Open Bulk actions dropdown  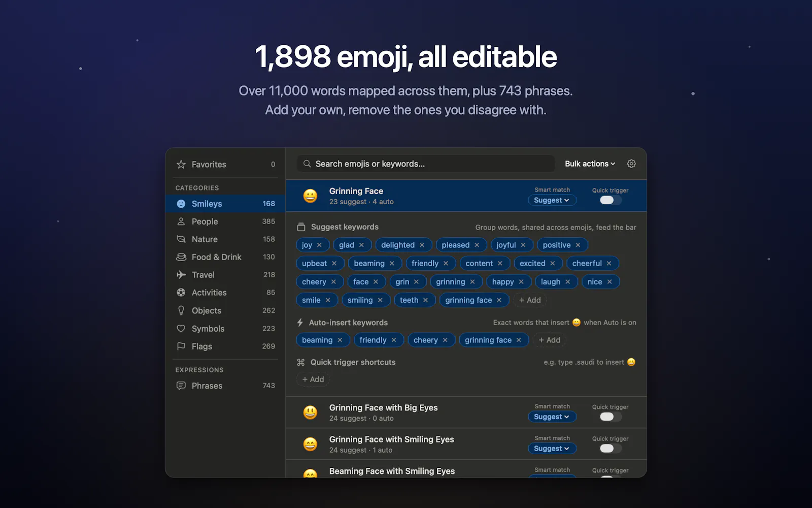click(x=590, y=164)
